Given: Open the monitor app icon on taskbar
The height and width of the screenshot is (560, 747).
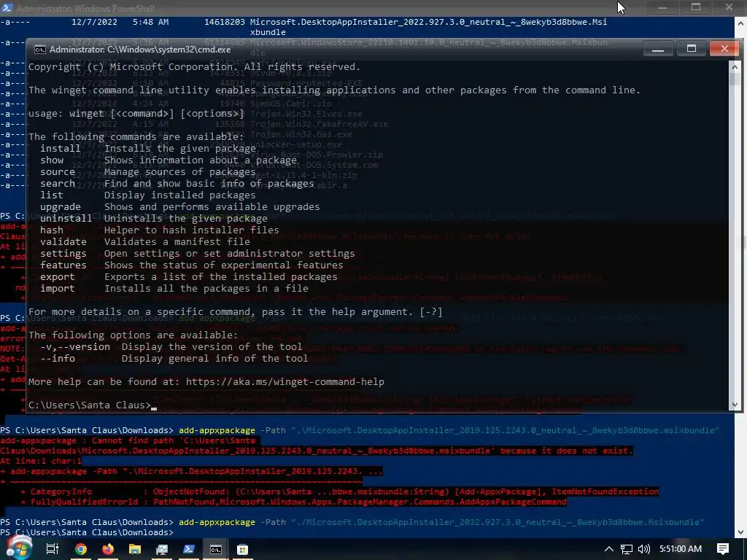Looking at the screenshot, I should click(162, 549).
